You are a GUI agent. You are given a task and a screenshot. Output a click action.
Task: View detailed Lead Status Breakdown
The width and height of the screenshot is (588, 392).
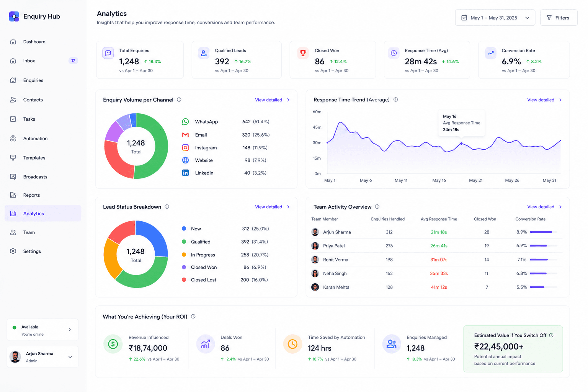tap(272, 207)
